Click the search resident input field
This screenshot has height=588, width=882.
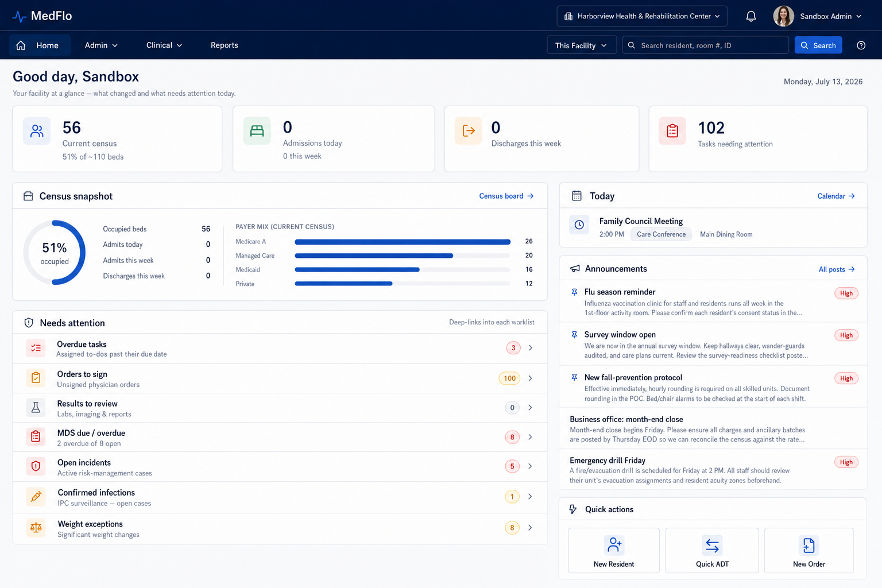(x=706, y=45)
